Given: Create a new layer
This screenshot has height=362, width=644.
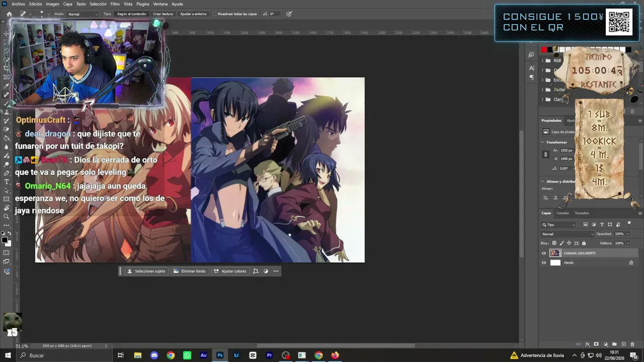Looking at the screenshot, I should coord(623,344).
